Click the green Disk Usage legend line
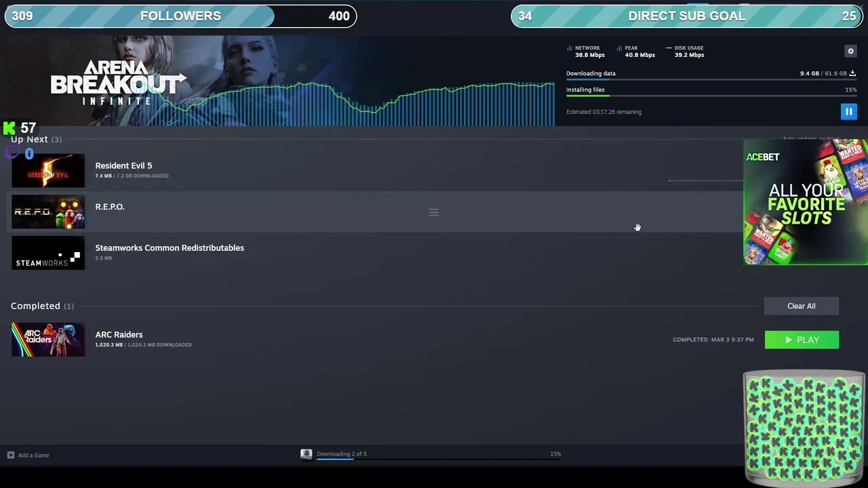This screenshot has width=868, height=488. (x=669, y=48)
